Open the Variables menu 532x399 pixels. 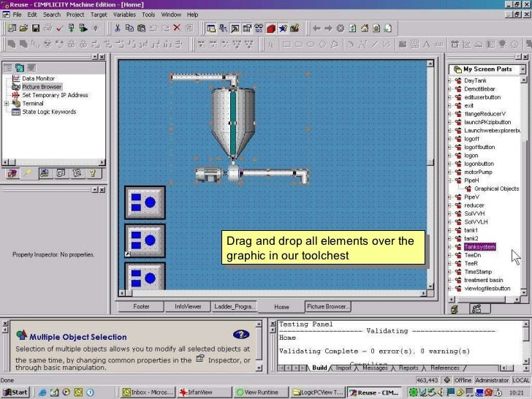click(124, 15)
